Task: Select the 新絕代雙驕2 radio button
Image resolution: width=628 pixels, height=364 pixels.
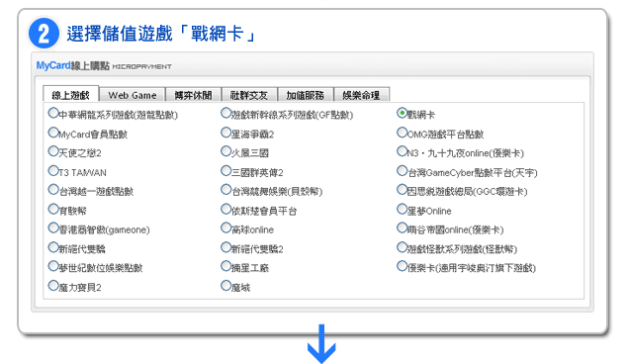Action: click(x=225, y=247)
